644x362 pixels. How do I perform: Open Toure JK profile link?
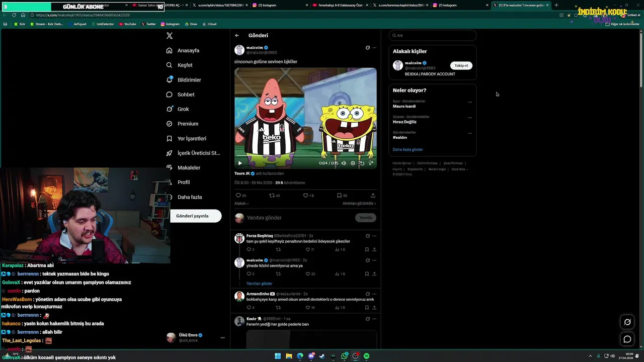[x=242, y=173]
